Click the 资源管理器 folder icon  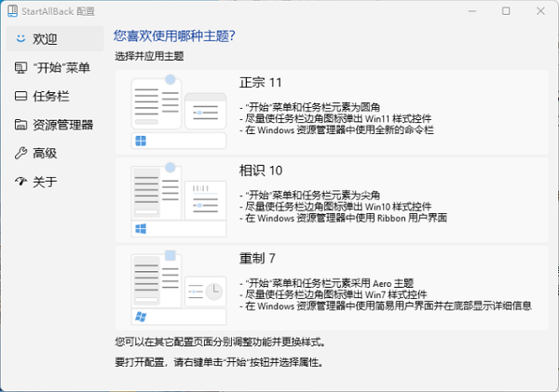click(x=20, y=125)
